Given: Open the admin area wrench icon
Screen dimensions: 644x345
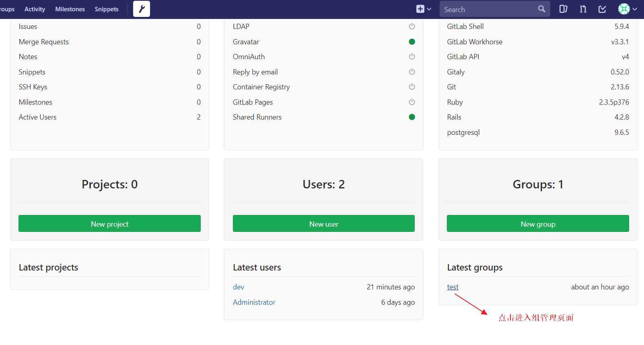Looking at the screenshot, I should (x=142, y=9).
